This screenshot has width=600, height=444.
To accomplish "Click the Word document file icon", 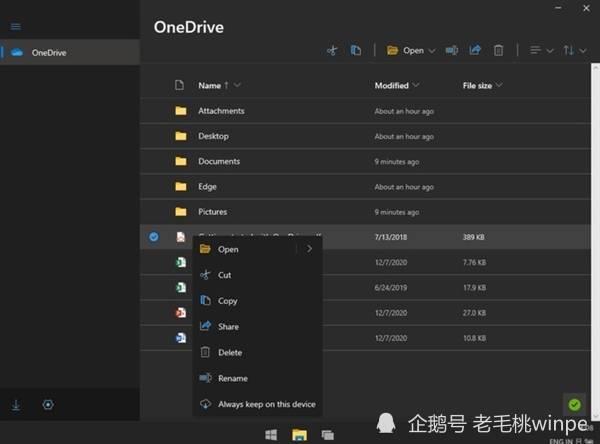I will (181, 338).
